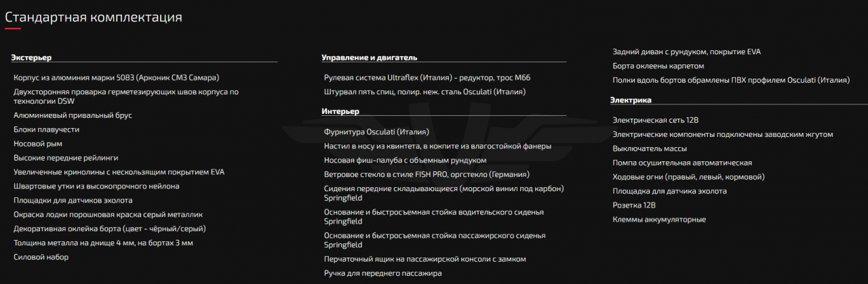Click the 'Фурнитура Osculati (Италия)' entry
868x284 pixels.
(x=376, y=131)
